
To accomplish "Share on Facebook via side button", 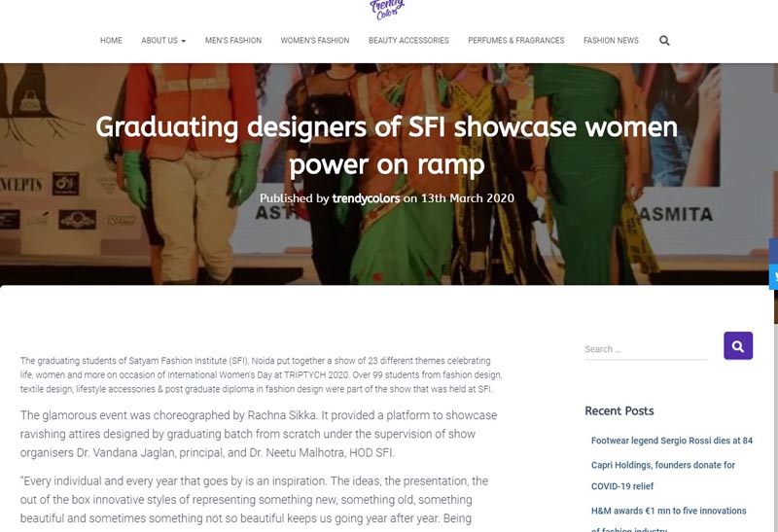I will click(773, 251).
